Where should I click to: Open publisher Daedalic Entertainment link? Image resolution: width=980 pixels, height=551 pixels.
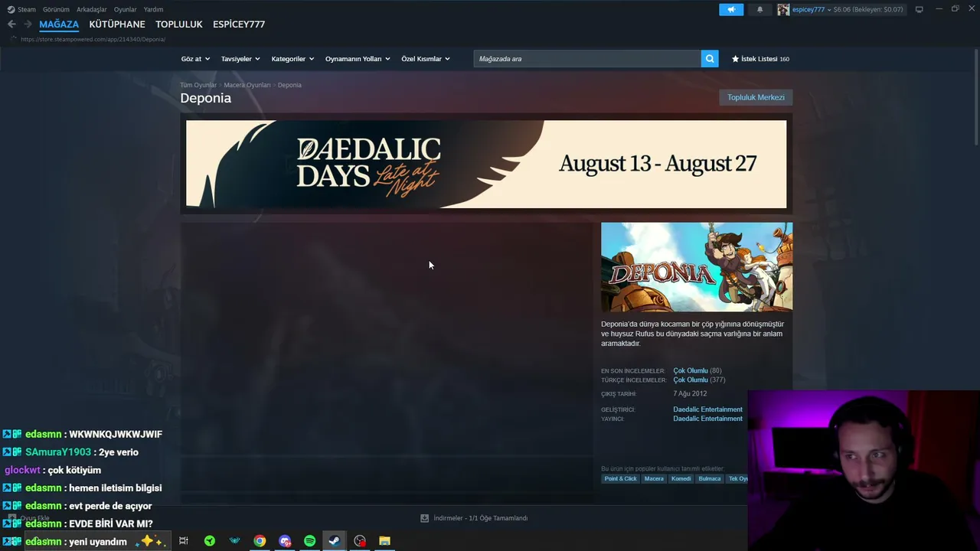click(x=707, y=419)
